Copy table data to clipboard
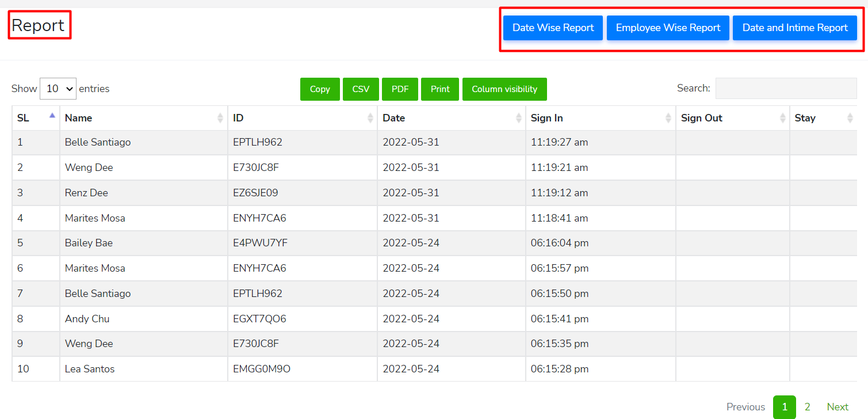Viewport: 868px width, 419px height. 320,89
